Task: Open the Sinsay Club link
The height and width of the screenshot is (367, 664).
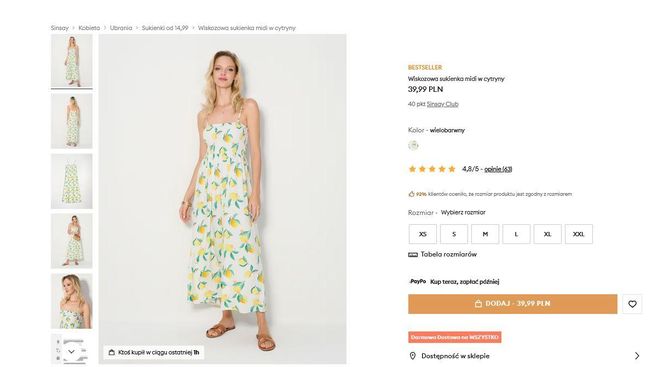Action: coord(443,104)
